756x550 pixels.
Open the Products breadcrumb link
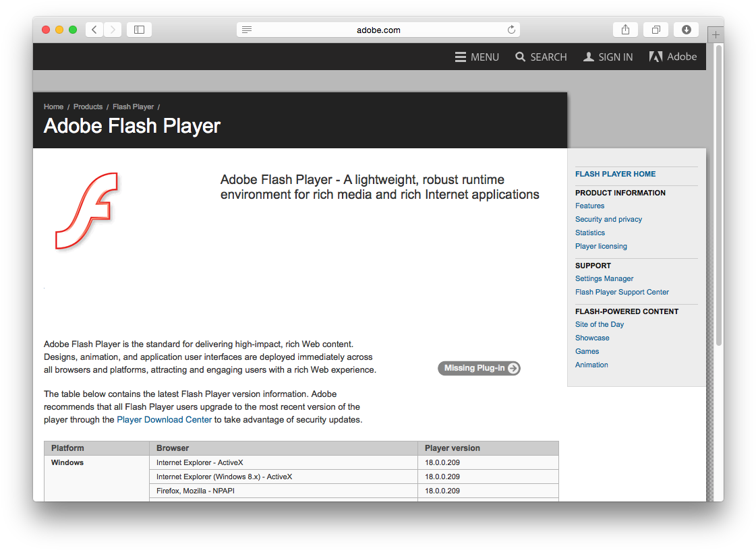[88, 106]
